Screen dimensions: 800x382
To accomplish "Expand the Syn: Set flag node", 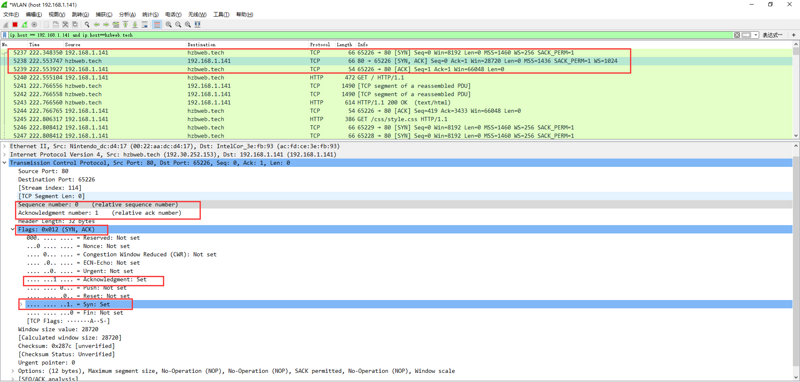I will click(x=21, y=304).
